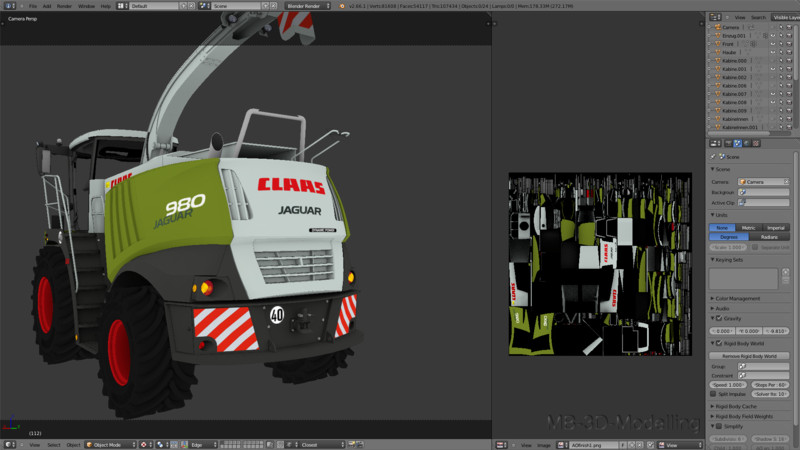Screen dimensions: 800x450
Task: Open the Visible Layers outliner display dropdown
Action: (786, 17)
